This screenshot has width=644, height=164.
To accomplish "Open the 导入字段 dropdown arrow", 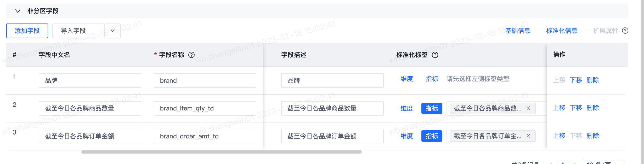I will click(x=112, y=31).
